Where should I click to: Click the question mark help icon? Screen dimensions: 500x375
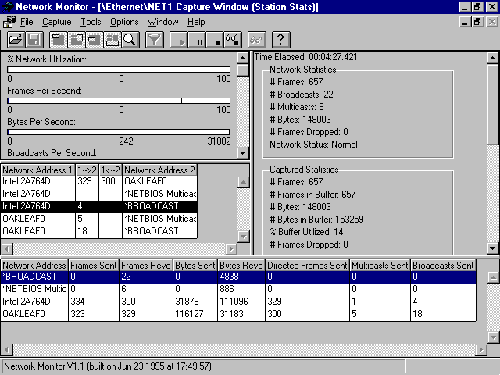281,40
